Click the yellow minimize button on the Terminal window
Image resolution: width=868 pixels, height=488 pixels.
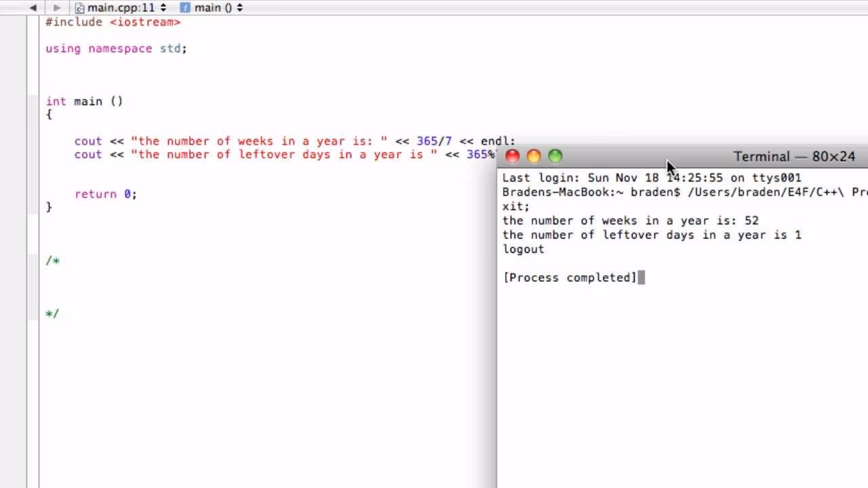coord(534,156)
